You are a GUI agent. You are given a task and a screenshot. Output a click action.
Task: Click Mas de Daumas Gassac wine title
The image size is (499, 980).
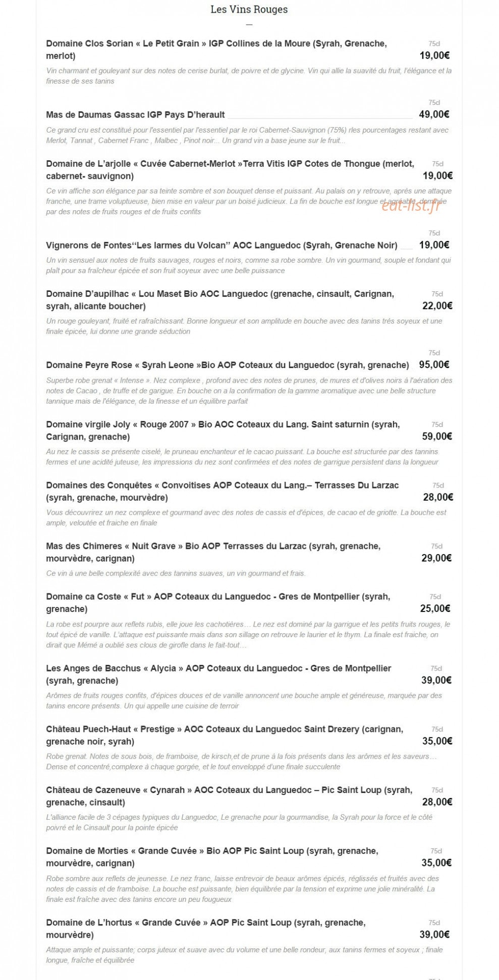click(135, 114)
